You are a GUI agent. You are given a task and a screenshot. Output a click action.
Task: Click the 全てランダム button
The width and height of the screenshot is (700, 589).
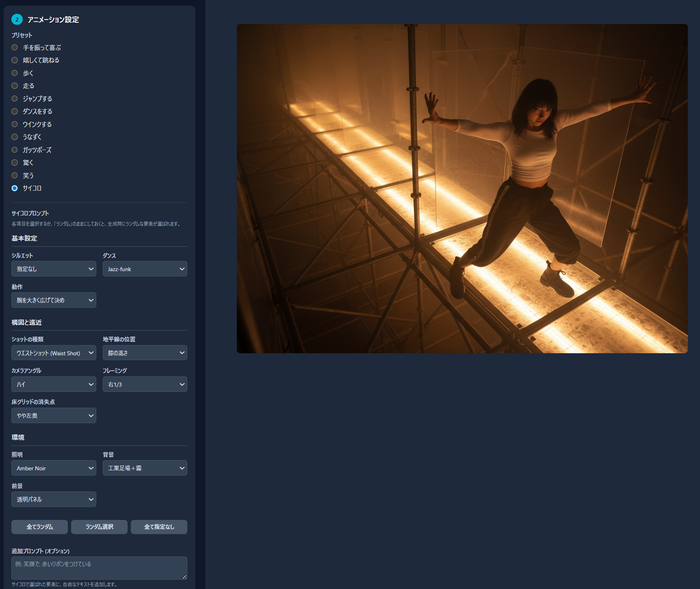click(x=39, y=527)
